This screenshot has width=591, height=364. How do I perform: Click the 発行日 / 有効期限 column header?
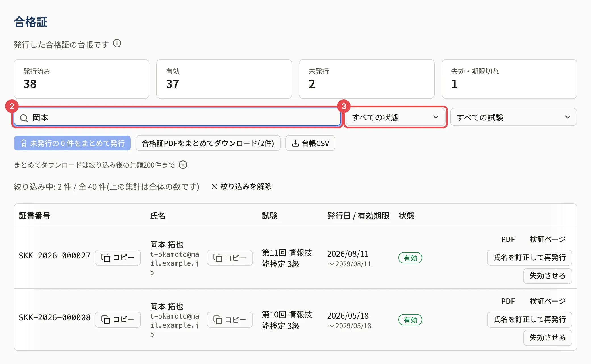click(358, 216)
